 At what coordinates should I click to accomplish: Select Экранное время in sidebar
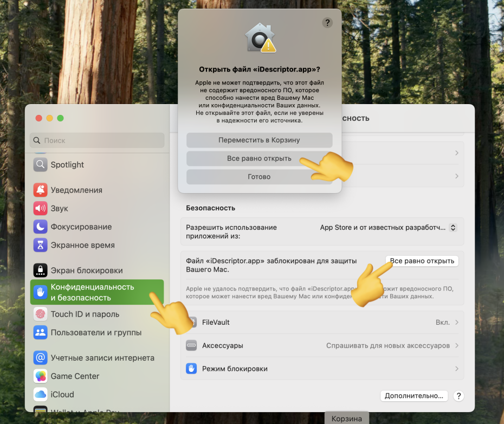coord(97,245)
